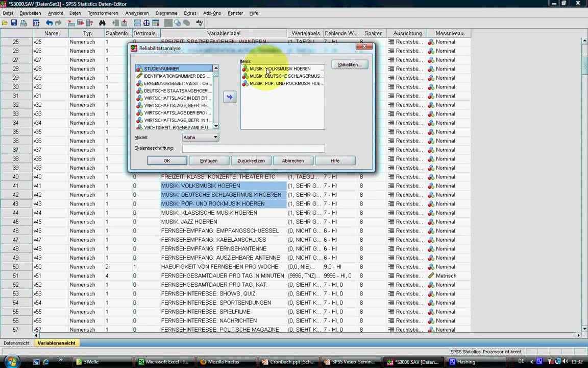This screenshot has height=368, width=588.
Task: Click the Spell check abc icon
Action: (x=200, y=23)
